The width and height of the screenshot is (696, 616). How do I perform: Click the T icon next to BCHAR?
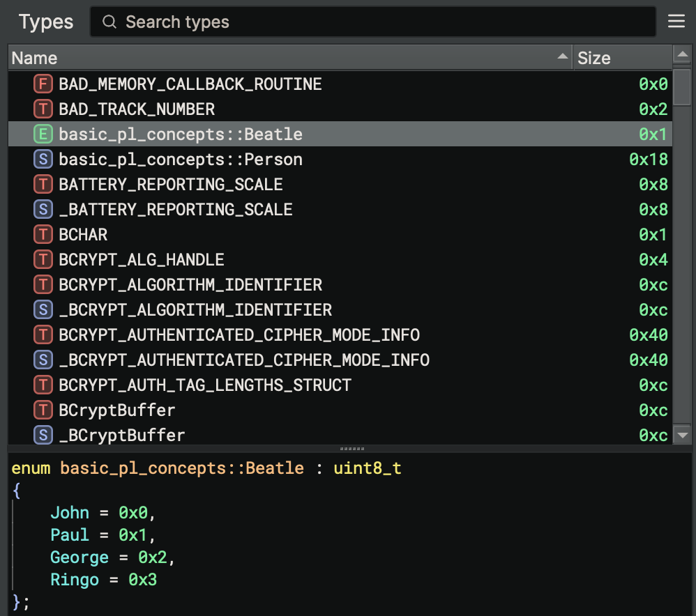pyautogui.click(x=43, y=235)
